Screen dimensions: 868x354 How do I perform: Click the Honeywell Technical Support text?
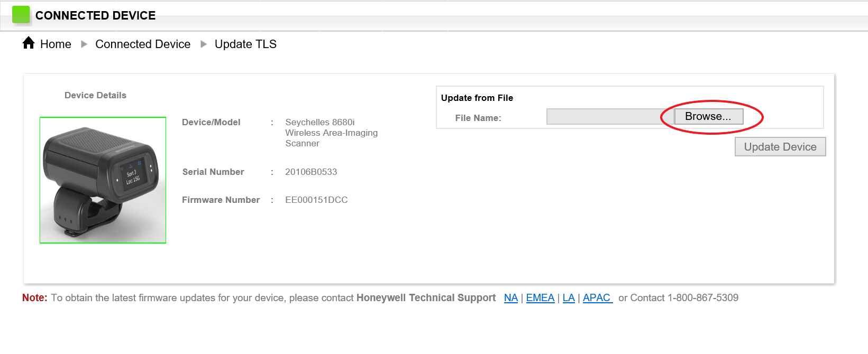pyautogui.click(x=426, y=298)
